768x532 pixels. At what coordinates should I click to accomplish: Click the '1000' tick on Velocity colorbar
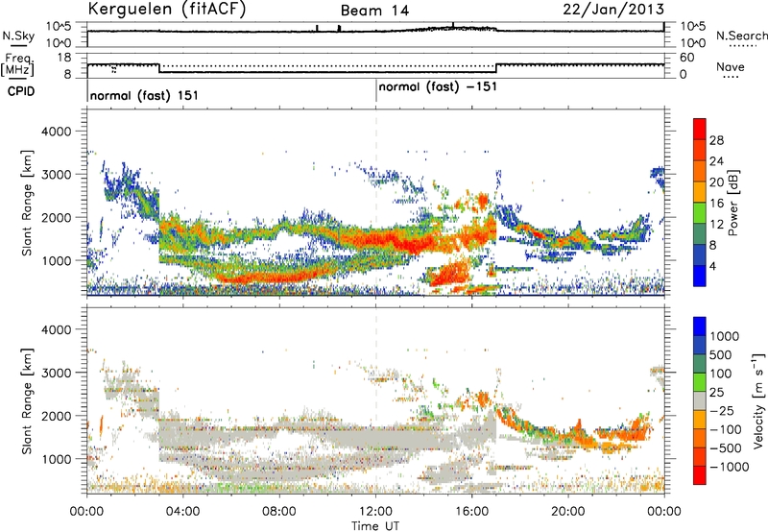(724, 336)
